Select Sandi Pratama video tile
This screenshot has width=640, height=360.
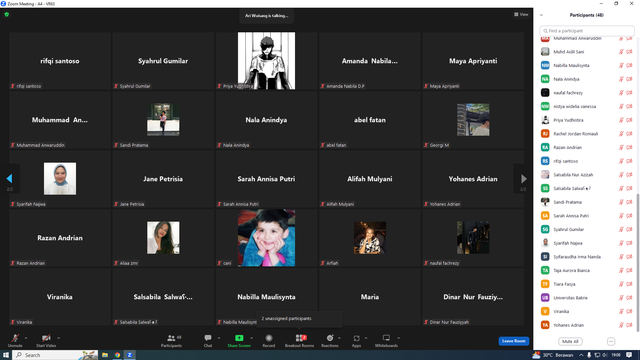[163, 120]
